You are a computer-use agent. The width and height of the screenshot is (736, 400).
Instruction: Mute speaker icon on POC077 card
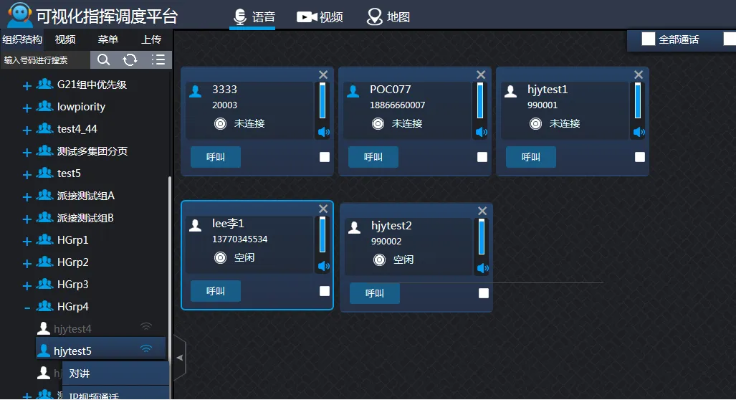(481, 132)
